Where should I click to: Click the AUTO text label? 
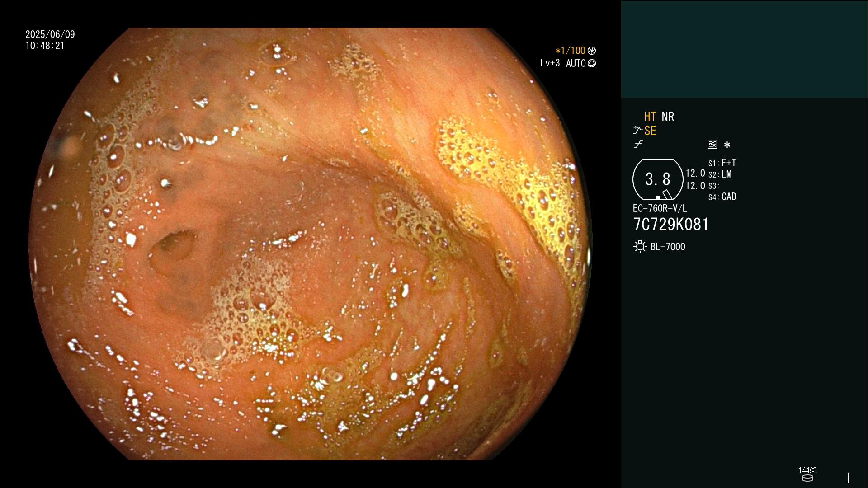pyautogui.click(x=576, y=63)
